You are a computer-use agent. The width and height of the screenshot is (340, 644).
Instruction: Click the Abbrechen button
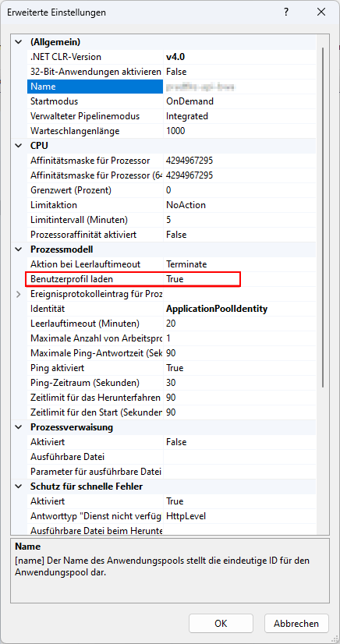point(296,624)
